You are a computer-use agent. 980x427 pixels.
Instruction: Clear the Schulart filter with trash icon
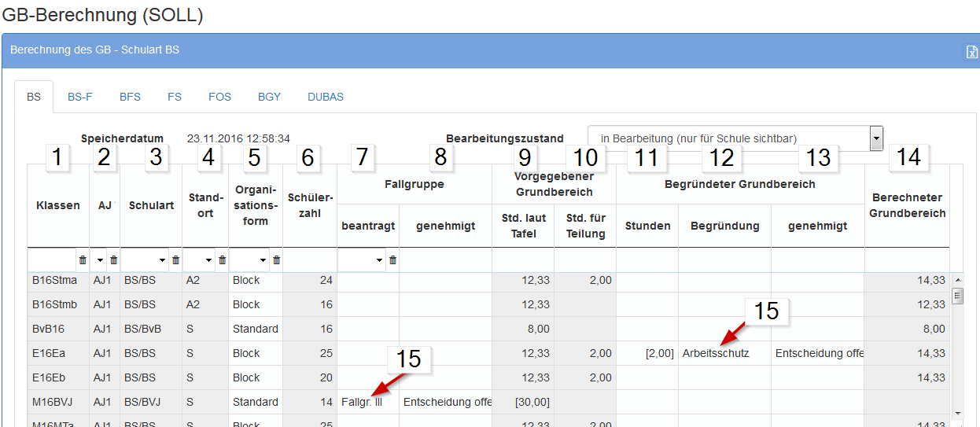[175, 260]
